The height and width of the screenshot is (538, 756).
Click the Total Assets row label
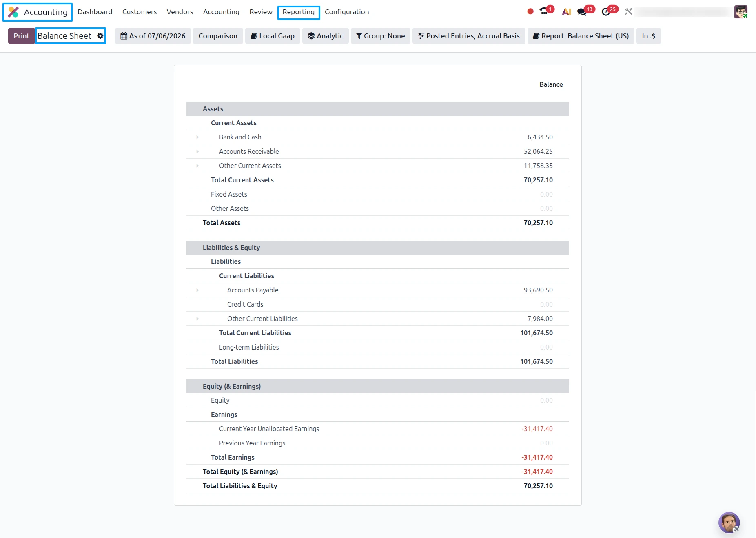(222, 223)
